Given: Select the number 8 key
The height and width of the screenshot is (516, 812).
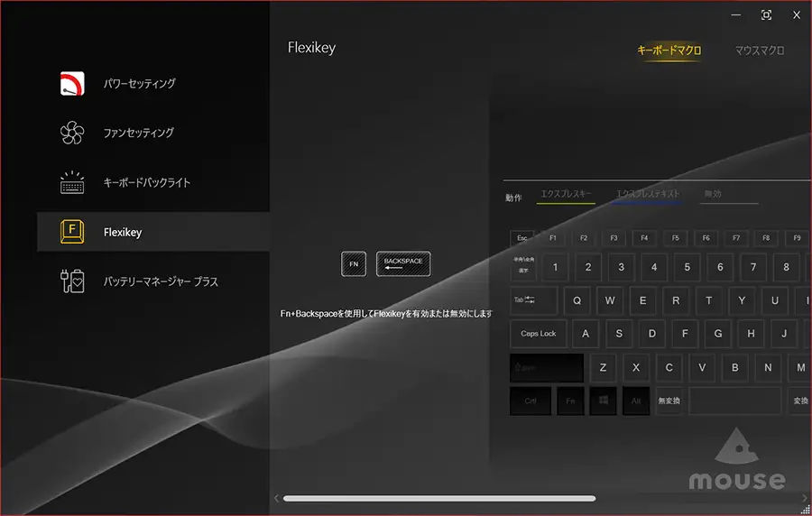Looking at the screenshot, I should [x=786, y=267].
